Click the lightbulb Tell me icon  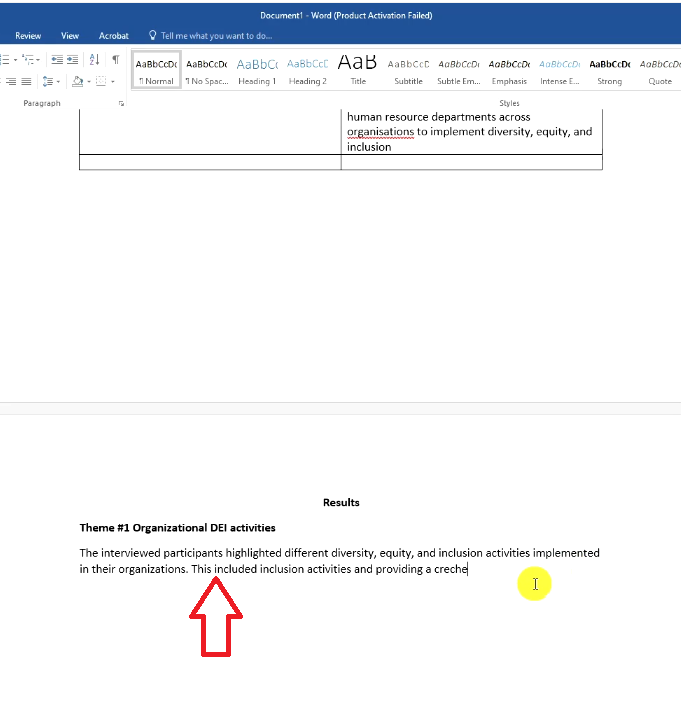(x=153, y=35)
